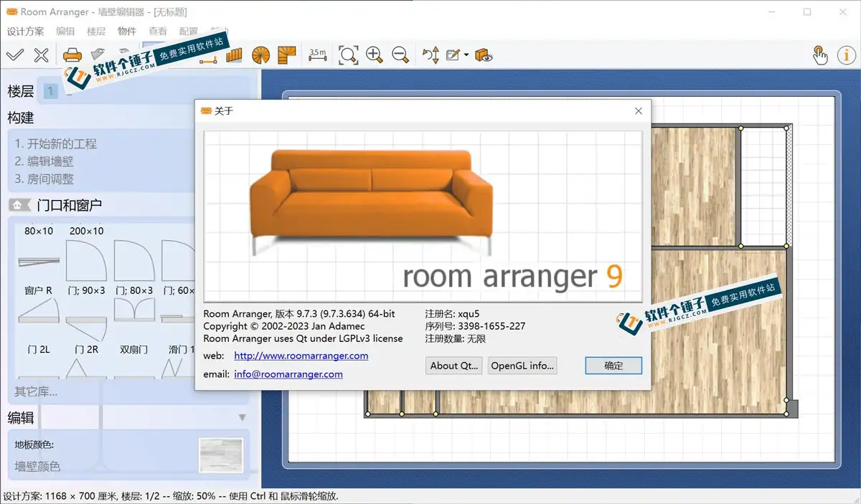
Task: Click the printer icon in toolbar
Action: 72,54
